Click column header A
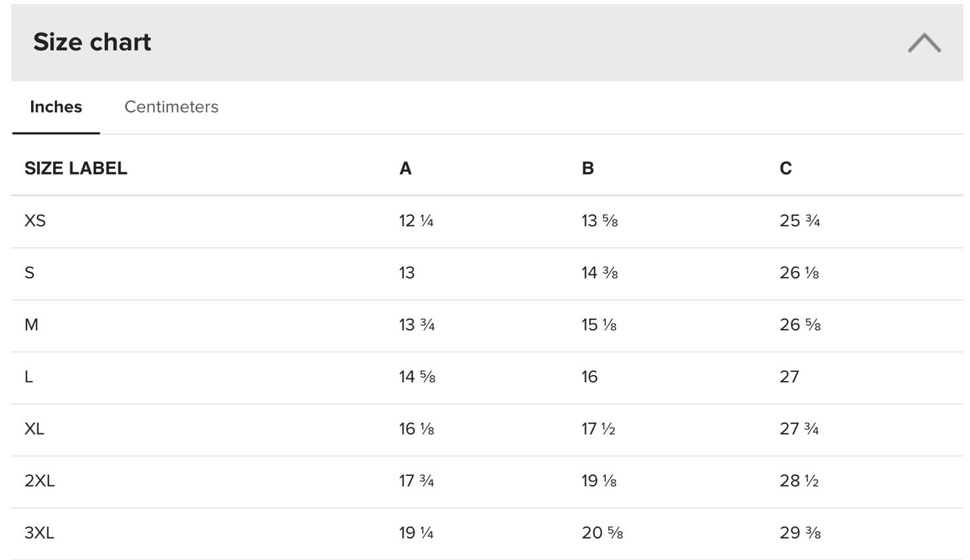970x560 pixels. pyautogui.click(x=405, y=168)
